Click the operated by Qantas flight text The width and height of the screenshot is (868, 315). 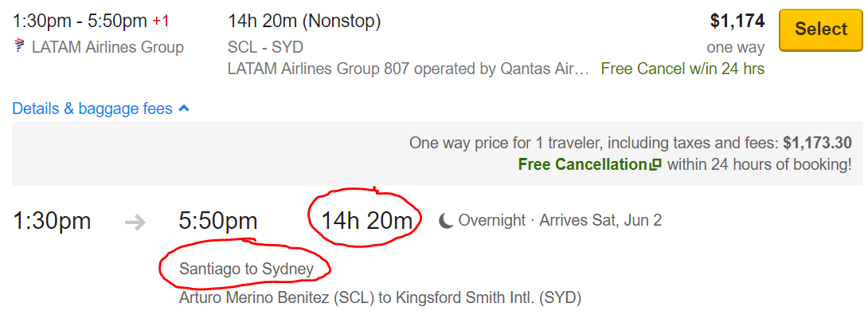pos(409,69)
